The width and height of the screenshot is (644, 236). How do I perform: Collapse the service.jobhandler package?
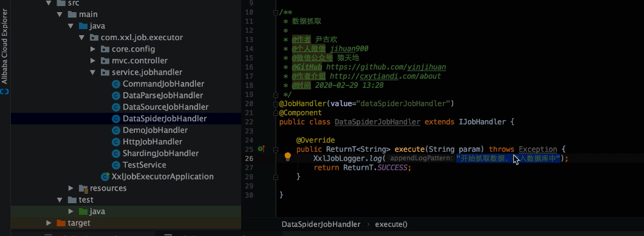coord(93,72)
